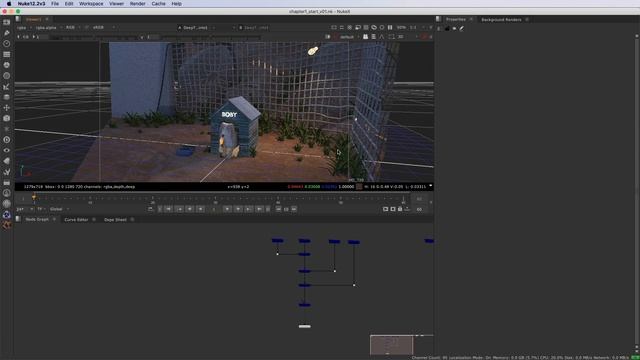Click the gain decrease arrow in viewer
This screenshot has width=640, height=360.
(18, 37)
